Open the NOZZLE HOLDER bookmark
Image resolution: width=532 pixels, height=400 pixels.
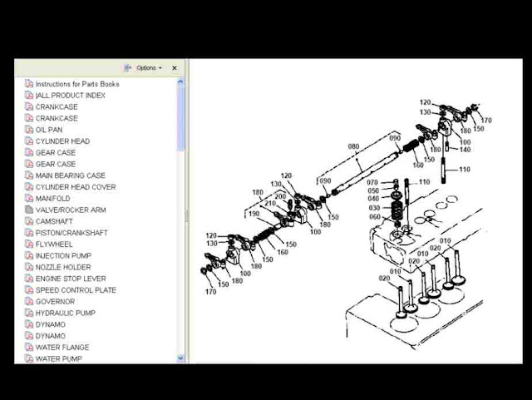(63, 268)
